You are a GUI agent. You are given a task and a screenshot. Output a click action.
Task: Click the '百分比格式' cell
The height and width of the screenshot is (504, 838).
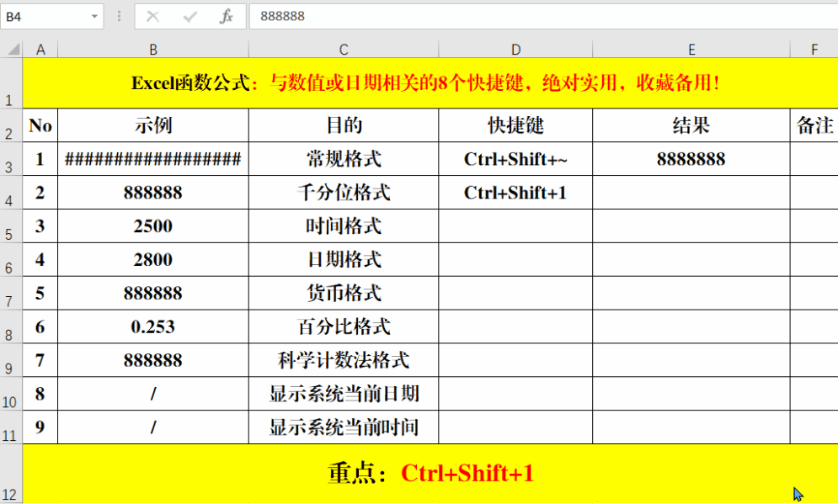344,327
